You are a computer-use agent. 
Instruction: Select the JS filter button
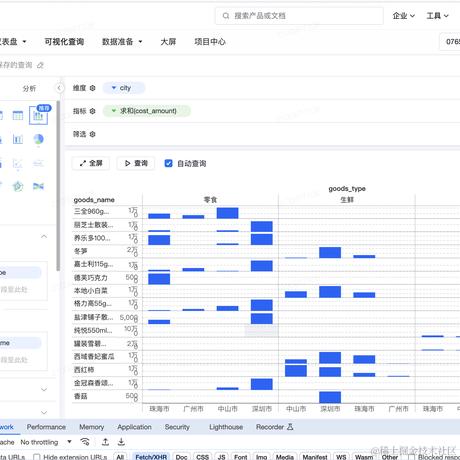(222, 457)
